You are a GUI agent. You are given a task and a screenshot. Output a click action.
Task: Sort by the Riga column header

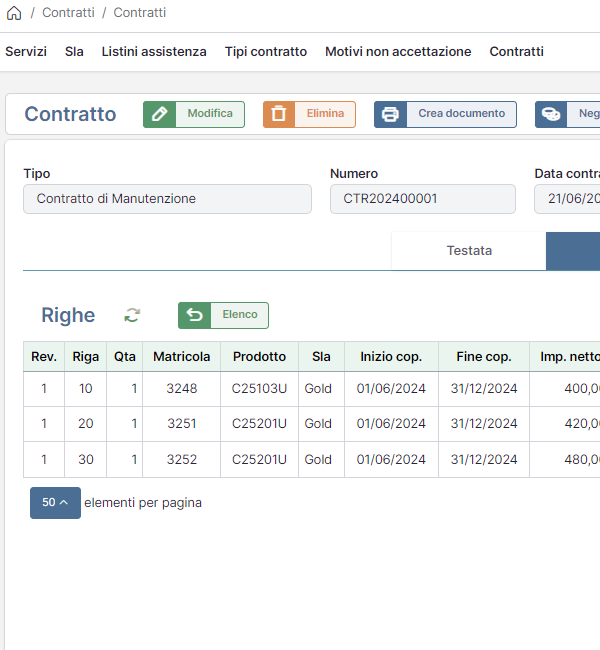click(85, 357)
